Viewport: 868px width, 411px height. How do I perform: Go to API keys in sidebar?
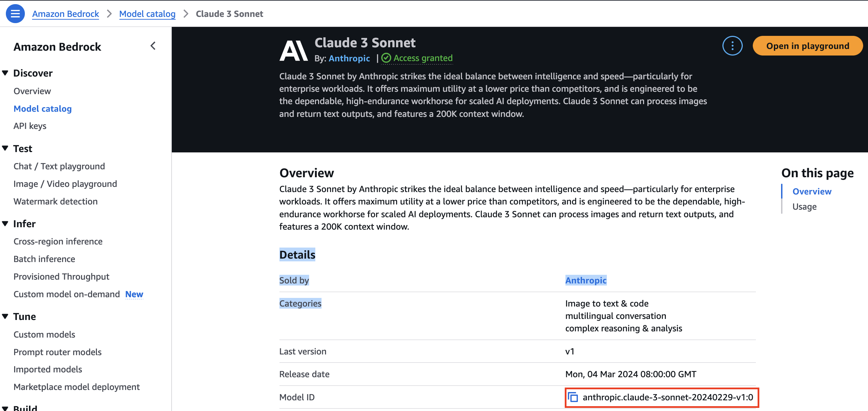(30, 126)
